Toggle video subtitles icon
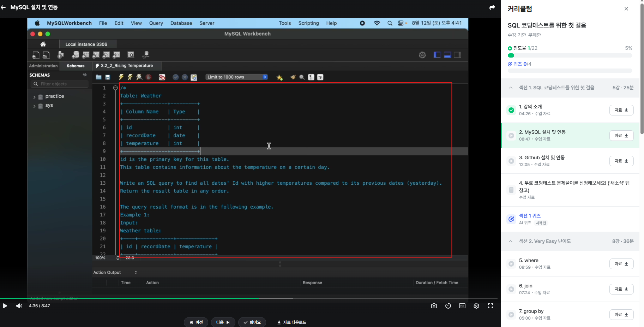This screenshot has height=327, width=644. (x=462, y=306)
